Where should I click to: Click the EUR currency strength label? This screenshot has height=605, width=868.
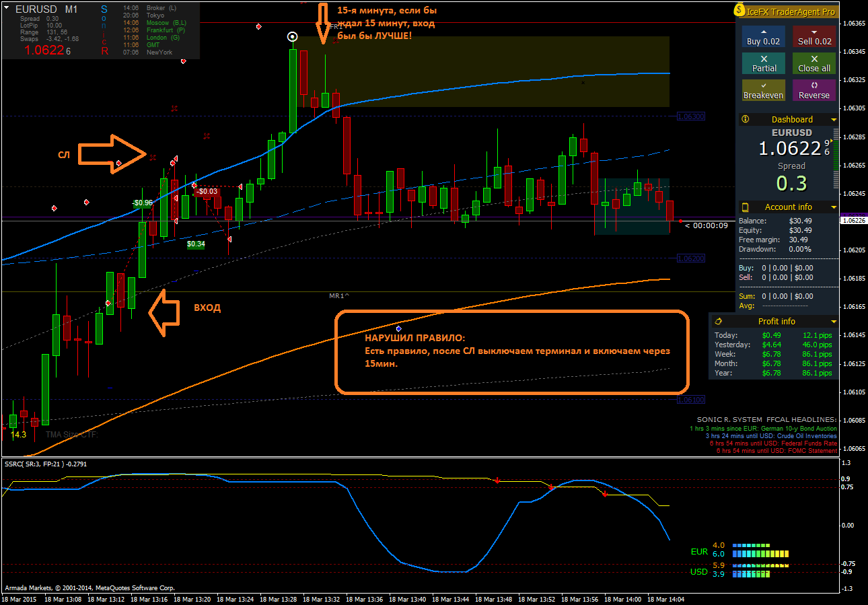point(700,551)
